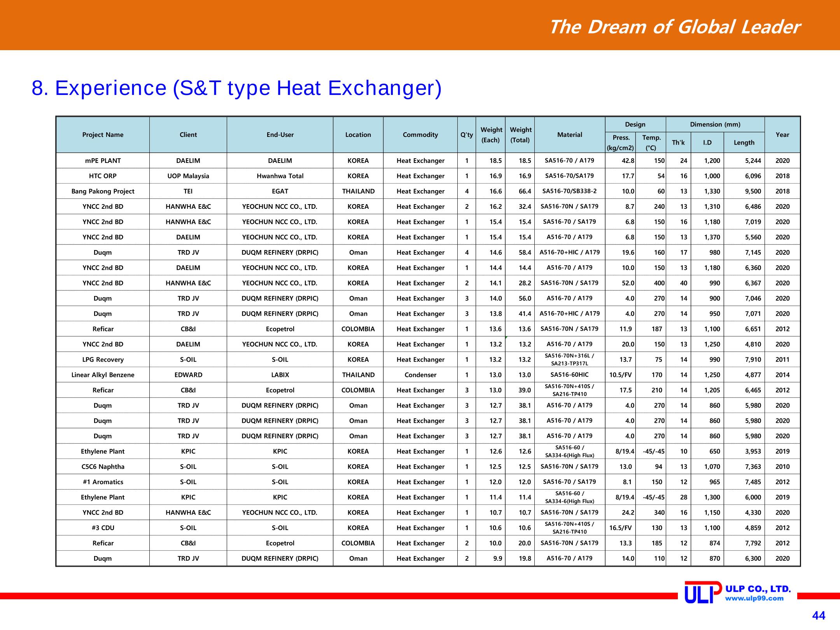
Task: Select the 650 I.D cell
Action: point(707,451)
